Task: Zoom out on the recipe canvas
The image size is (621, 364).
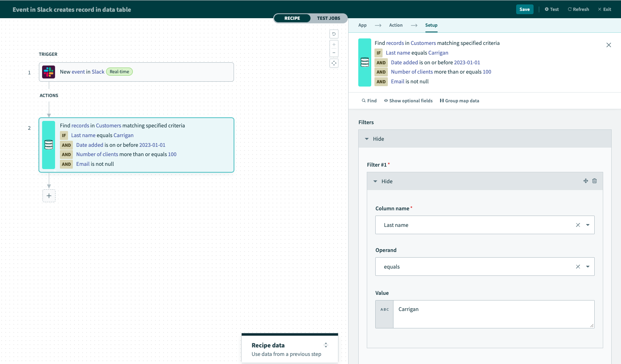Action: pyautogui.click(x=334, y=53)
